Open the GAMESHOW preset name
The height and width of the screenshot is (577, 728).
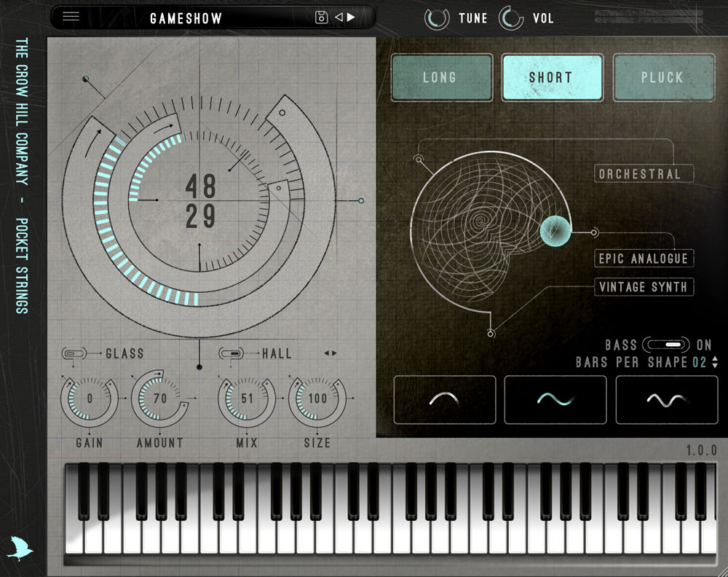186,18
